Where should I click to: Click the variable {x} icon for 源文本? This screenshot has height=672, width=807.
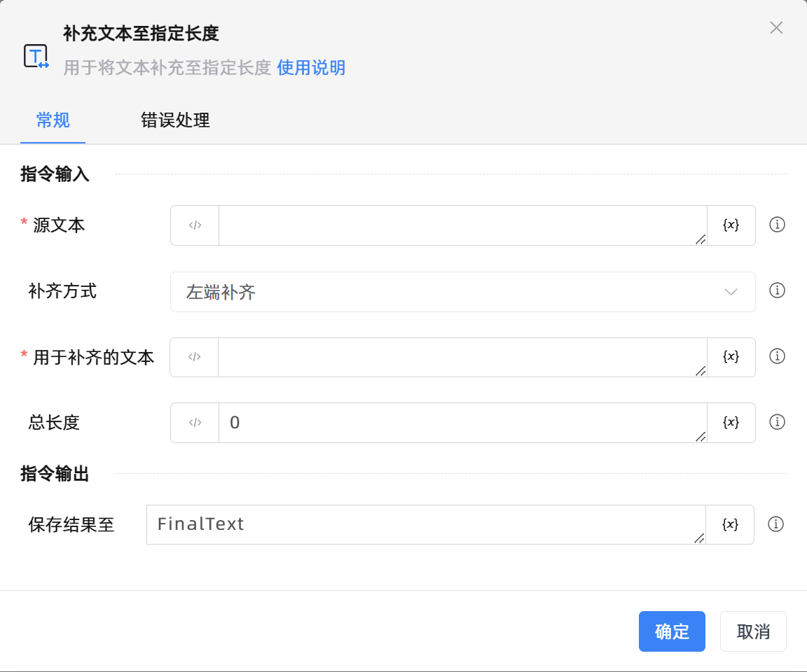tap(731, 225)
